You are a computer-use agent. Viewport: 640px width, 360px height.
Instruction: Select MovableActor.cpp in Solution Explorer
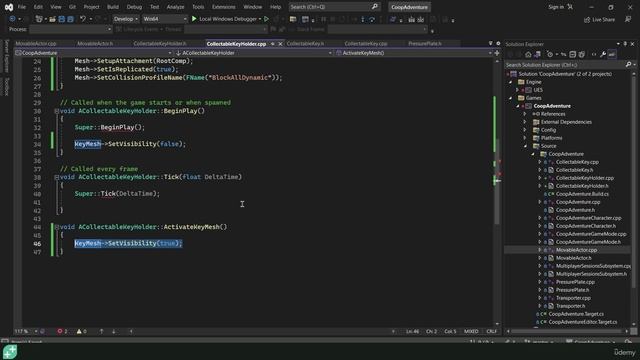[x=576, y=250]
